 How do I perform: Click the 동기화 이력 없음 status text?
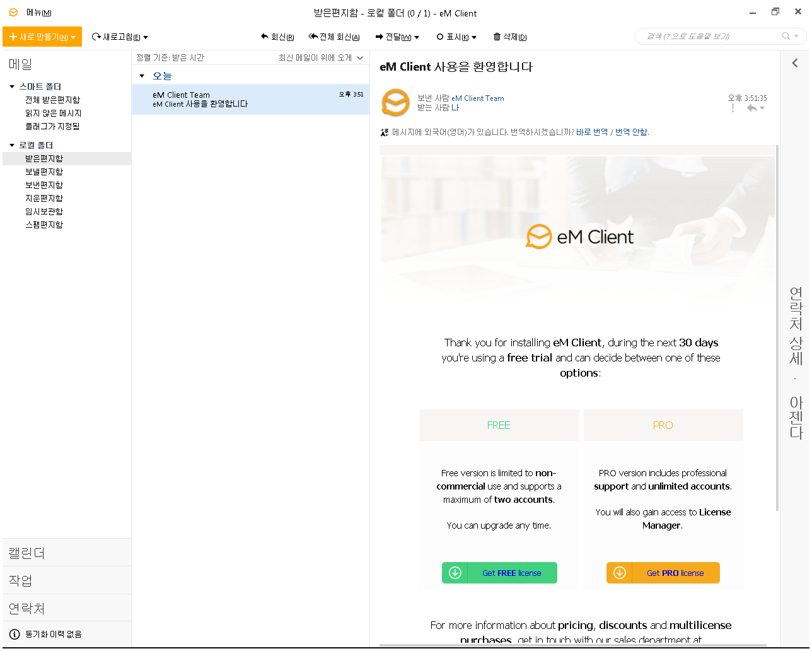tap(54, 634)
